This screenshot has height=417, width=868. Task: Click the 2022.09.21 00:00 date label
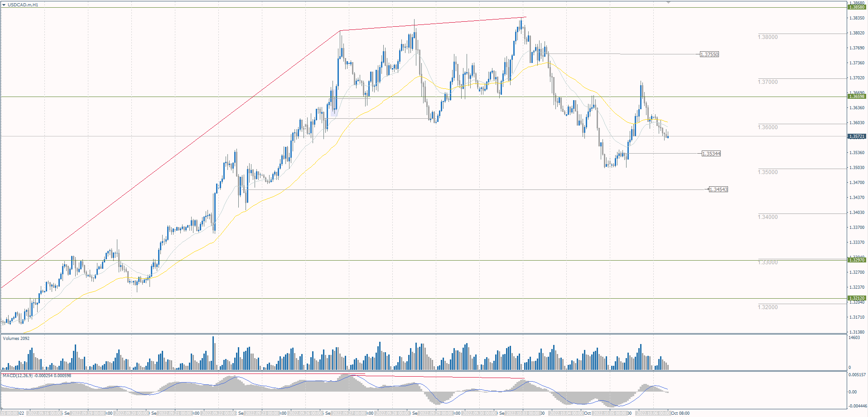(175, 413)
